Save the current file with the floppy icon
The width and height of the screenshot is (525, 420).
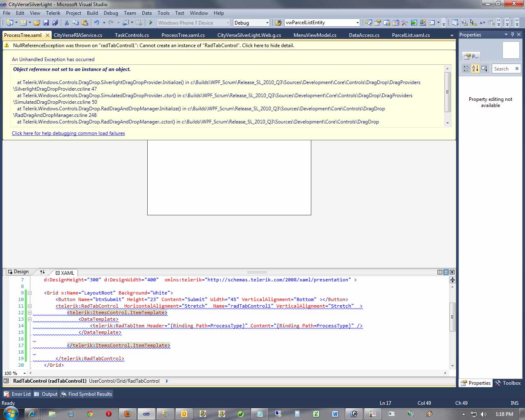46,23
